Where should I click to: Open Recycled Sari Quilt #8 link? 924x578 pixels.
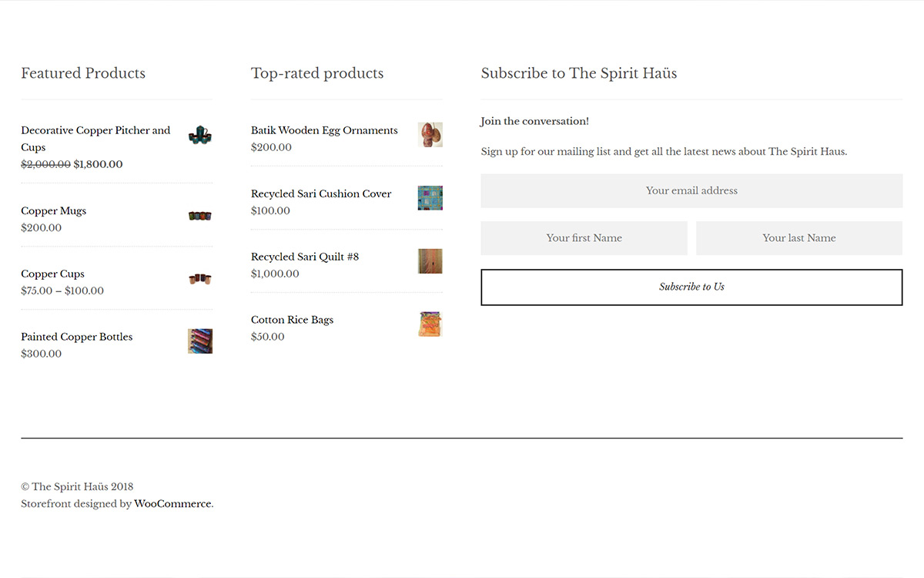(x=305, y=257)
